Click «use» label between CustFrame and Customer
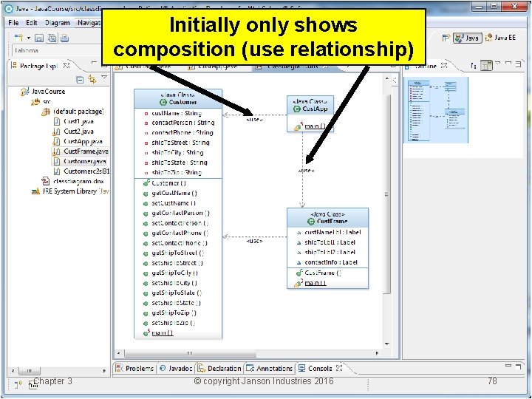This screenshot has height=399, width=532. [254, 241]
